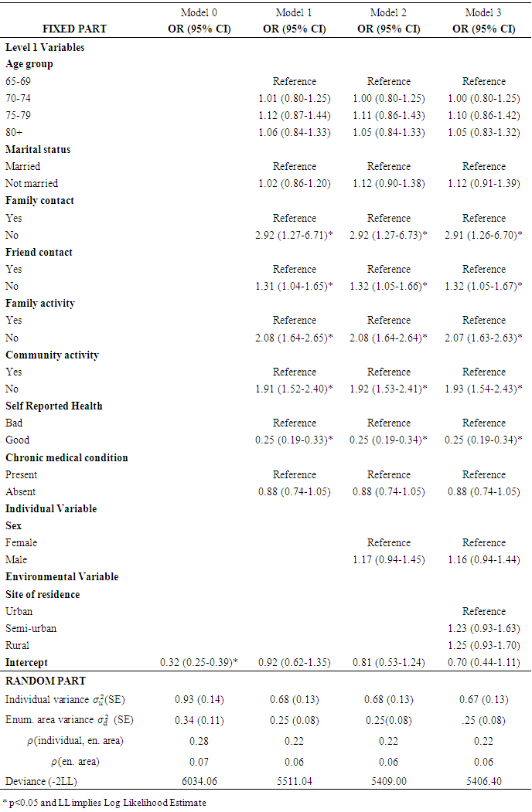Click the FIXED PART header
This screenshot has height=812, width=532.
tap(74, 29)
